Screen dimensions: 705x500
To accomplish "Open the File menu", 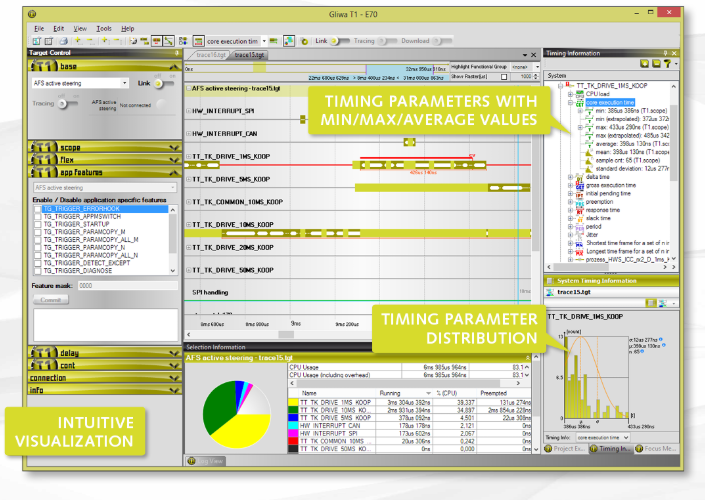I will [39, 28].
